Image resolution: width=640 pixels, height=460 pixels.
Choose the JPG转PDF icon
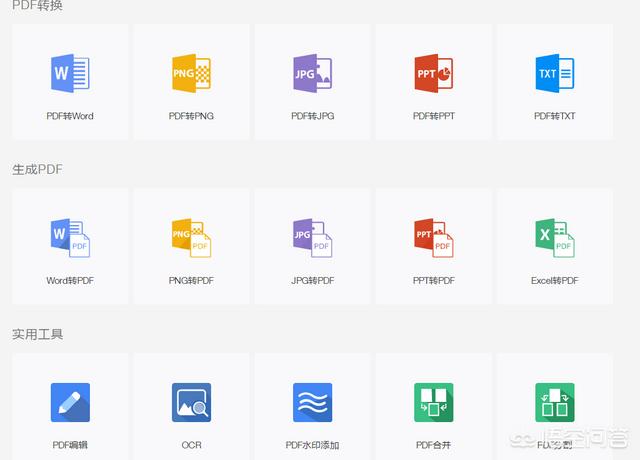coord(313,238)
